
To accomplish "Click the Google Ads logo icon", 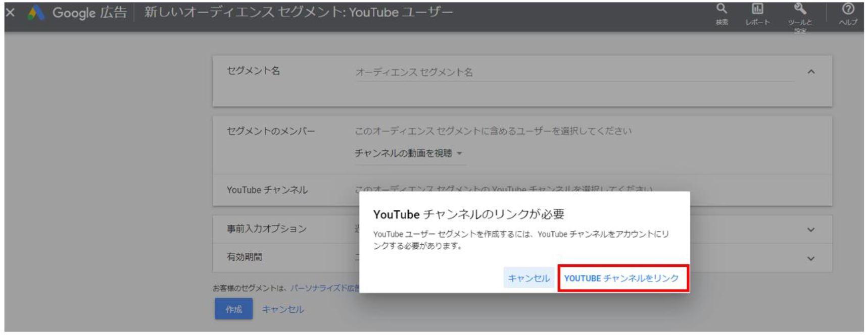I will pyautogui.click(x=35, y=14).
